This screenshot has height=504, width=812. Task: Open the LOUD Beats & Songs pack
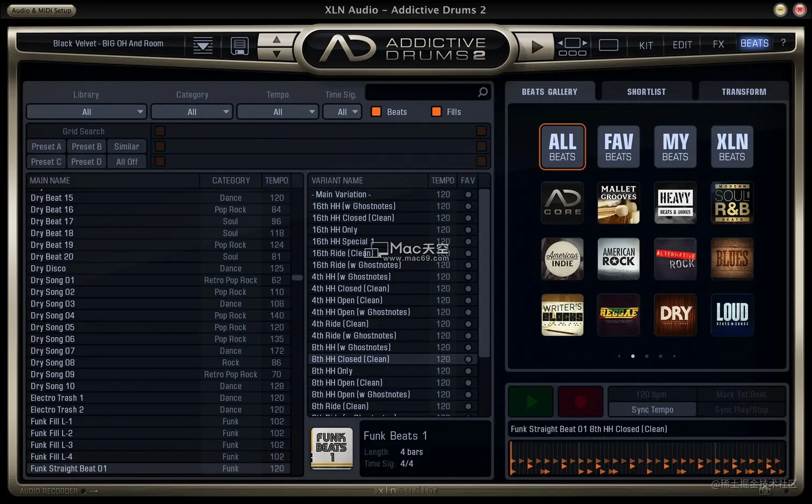tap(732, 315)
